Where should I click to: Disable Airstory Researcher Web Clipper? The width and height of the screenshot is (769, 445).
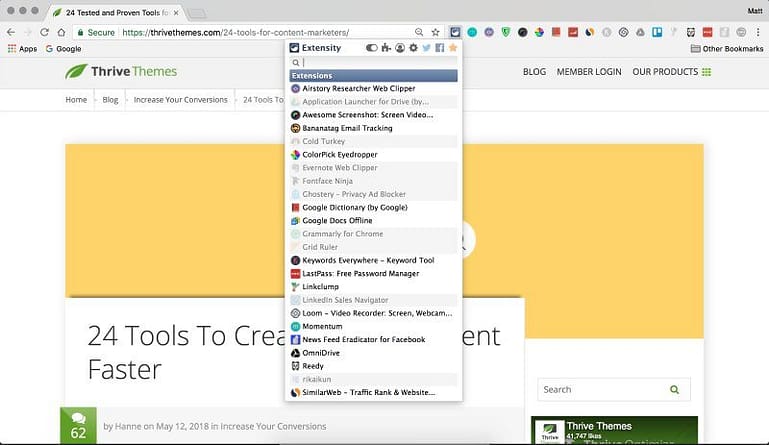pos(373,88)
